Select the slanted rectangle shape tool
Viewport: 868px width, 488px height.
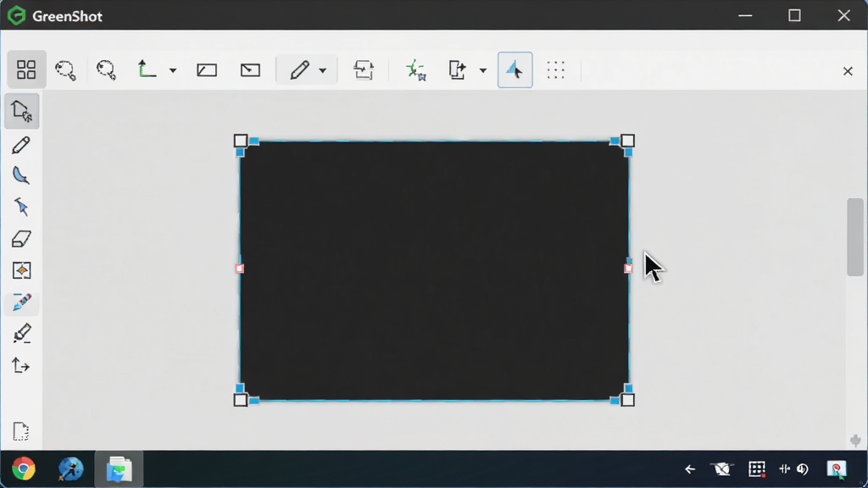207,70
